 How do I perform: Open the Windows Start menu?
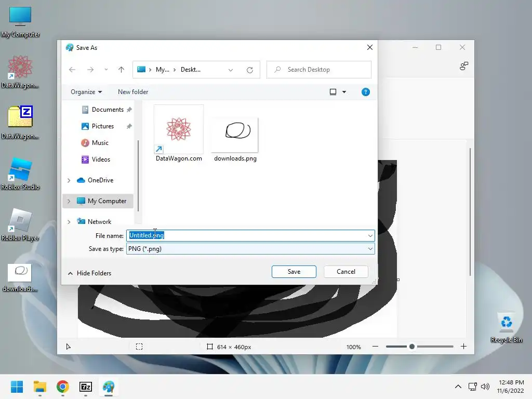tap(17, 387)
